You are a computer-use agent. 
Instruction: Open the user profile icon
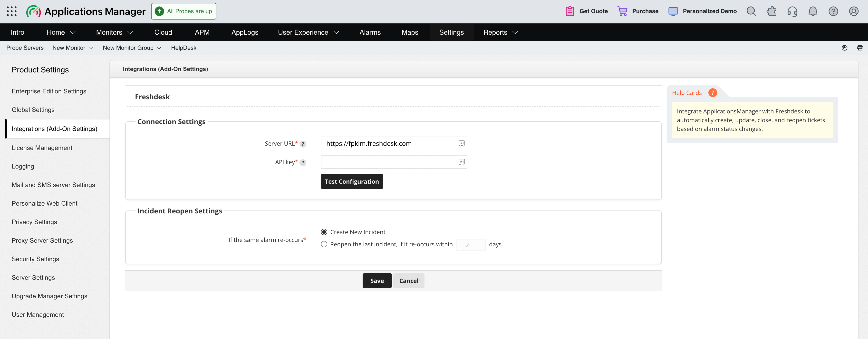(x=854, y=11)
